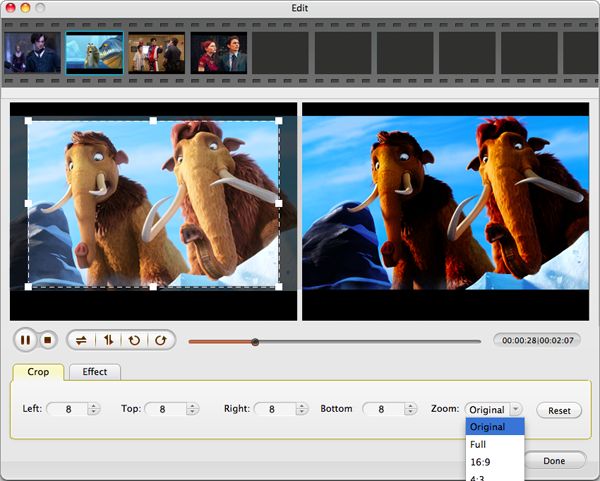Click the Top crop value field

[166, 409]
